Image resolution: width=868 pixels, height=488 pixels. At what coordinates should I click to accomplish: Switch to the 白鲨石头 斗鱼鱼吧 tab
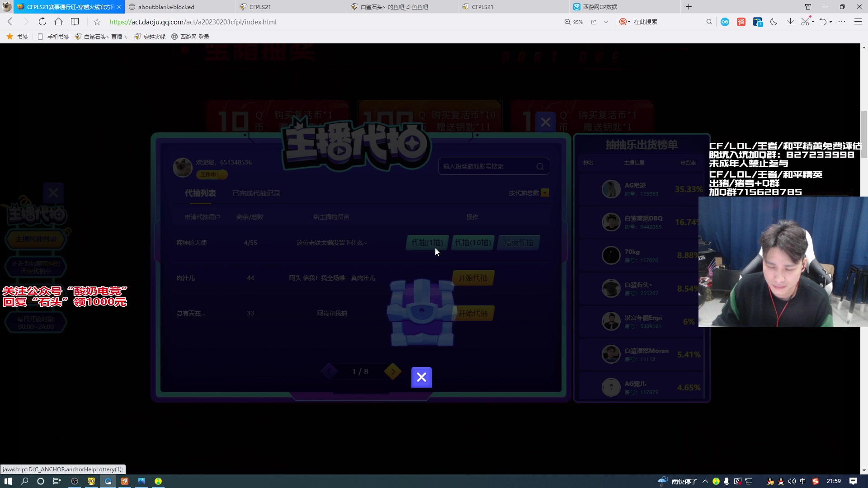402,7
